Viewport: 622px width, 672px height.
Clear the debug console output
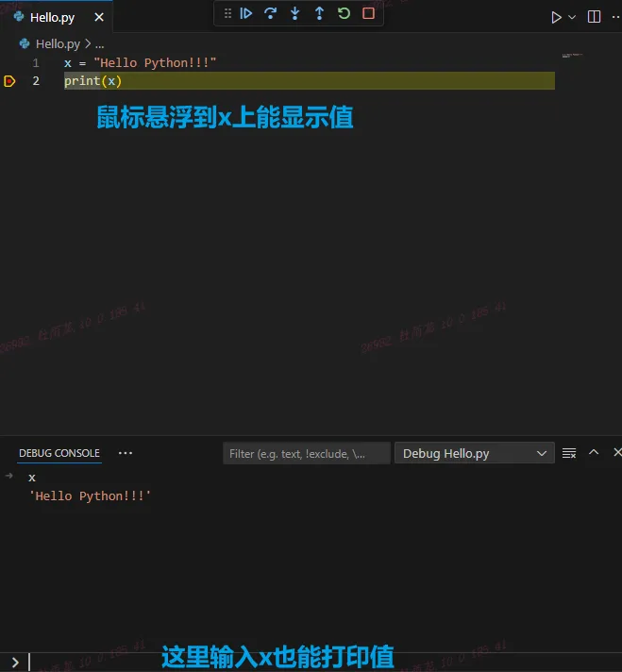coord(569,453)
